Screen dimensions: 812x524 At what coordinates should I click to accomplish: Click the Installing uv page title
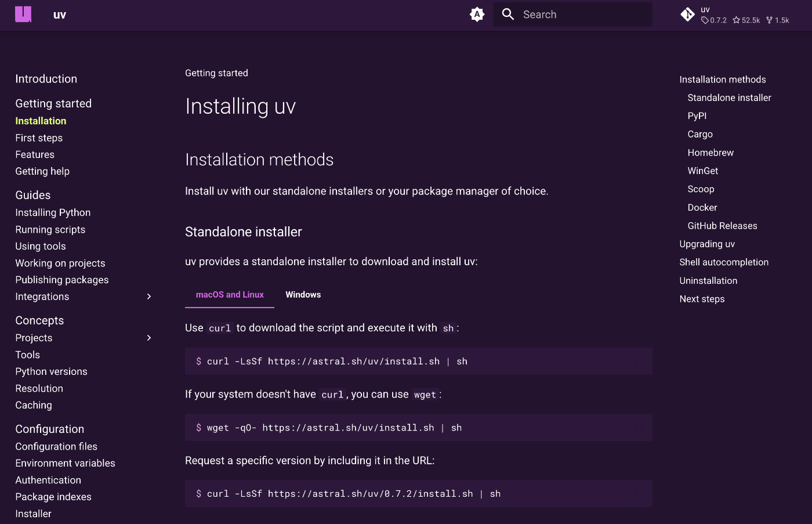(240, 107)
